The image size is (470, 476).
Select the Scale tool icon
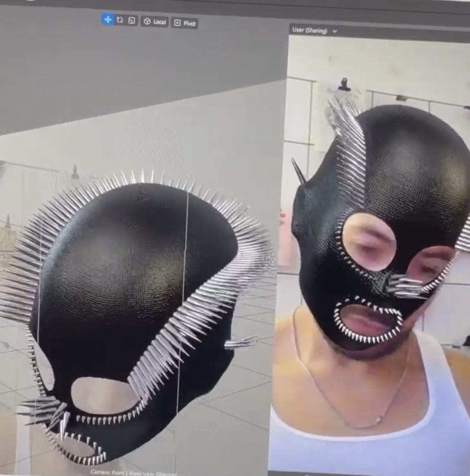(x=132, y=21)
